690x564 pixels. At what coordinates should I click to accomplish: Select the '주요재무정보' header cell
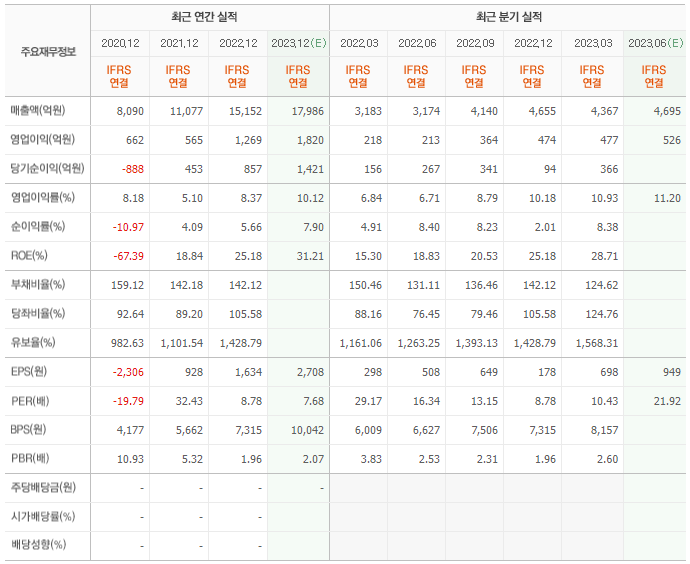click(48, 52)
